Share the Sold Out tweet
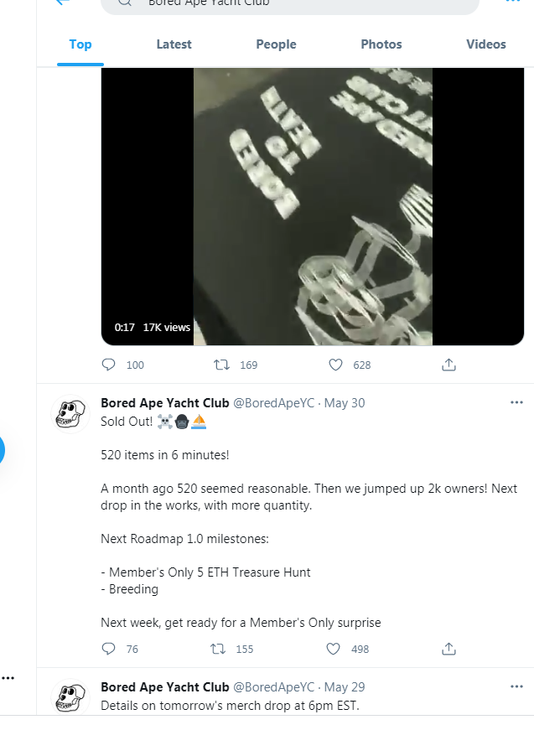The width and height of the screenshot is (534, 756). tap(448, 648)
